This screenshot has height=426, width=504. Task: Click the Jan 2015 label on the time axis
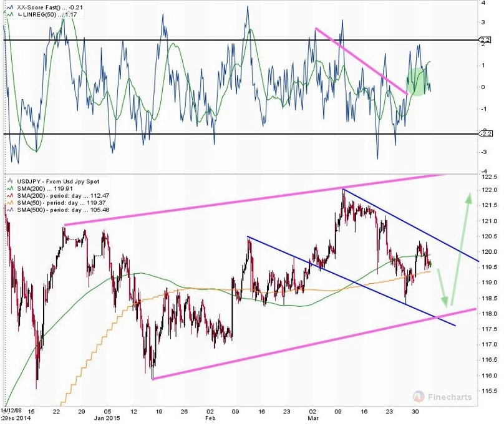(x=107, y=418)
